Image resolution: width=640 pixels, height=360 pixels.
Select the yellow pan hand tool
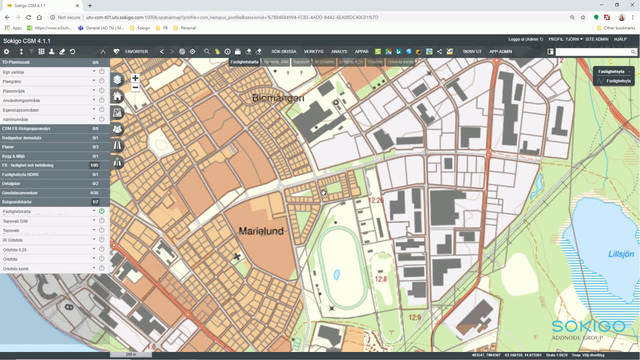[217, 51]
